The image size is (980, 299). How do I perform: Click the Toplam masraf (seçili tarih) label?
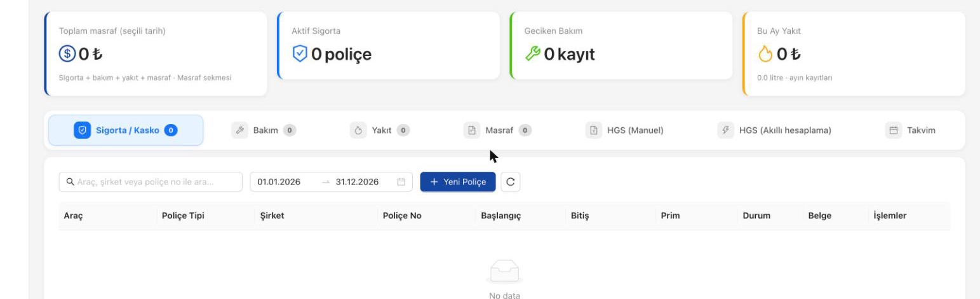click(x=112, y=31)
